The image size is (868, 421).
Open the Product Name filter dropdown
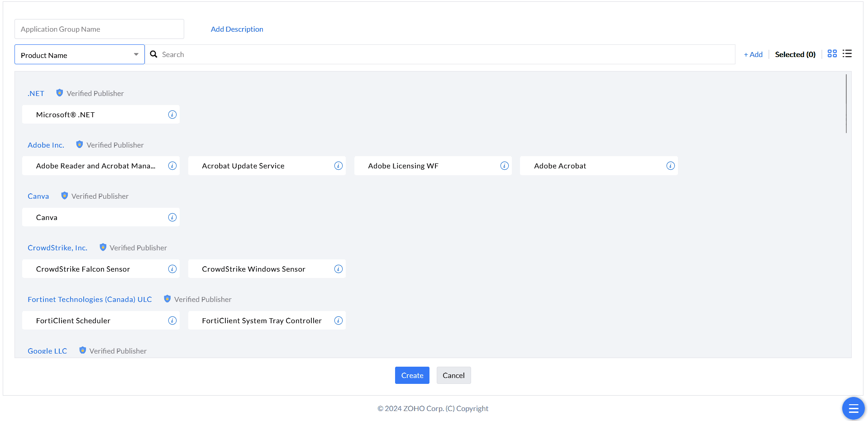(x=80, y=54)
